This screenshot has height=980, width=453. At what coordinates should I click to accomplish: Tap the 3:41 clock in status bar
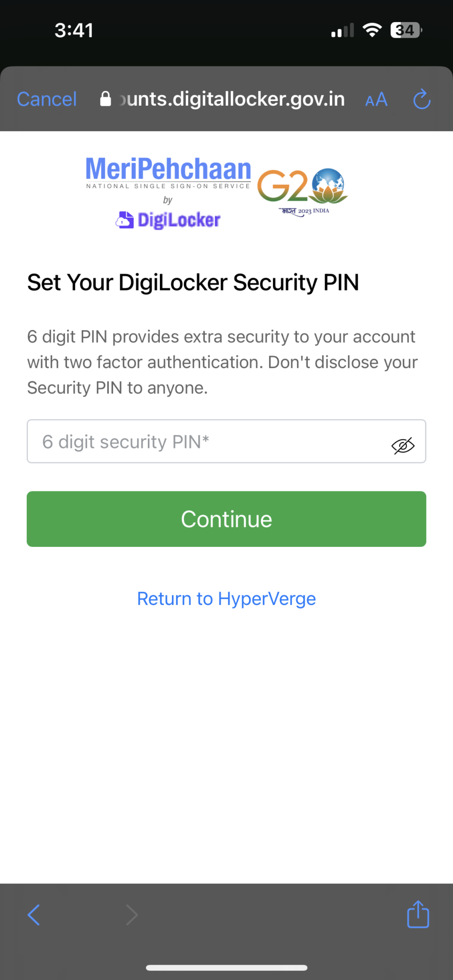click(74, 30)
